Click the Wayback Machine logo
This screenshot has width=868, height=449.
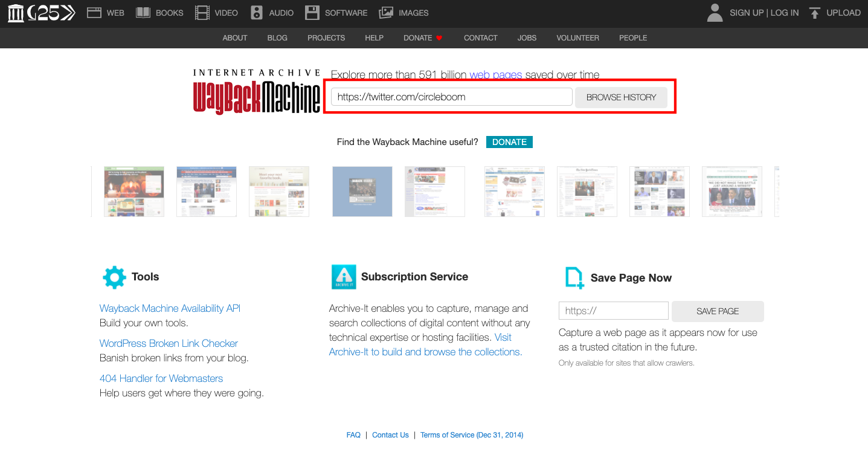[257, 91]
